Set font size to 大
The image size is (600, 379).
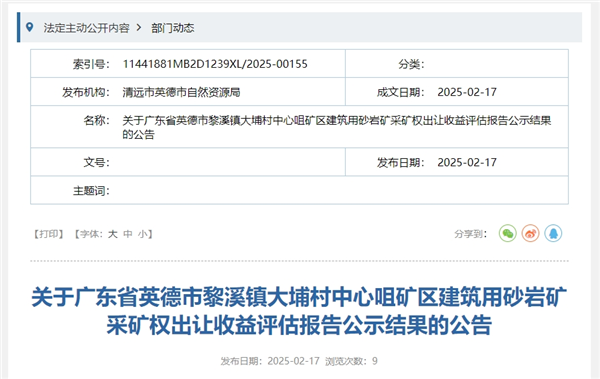[112, 234]
